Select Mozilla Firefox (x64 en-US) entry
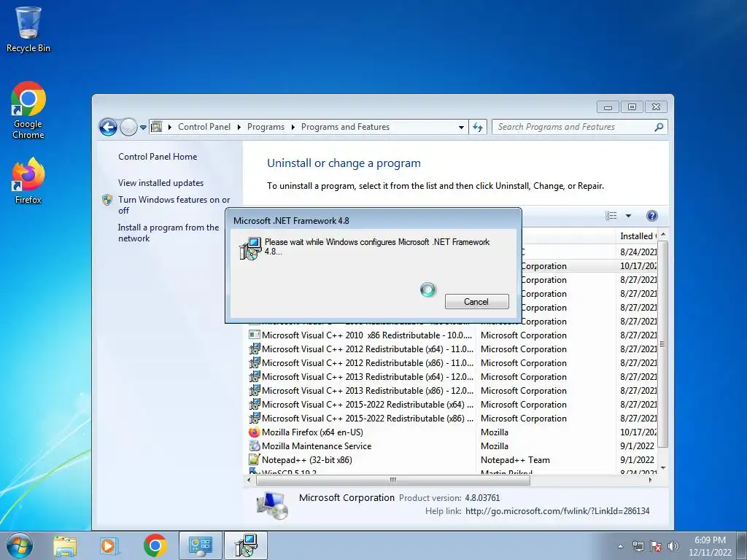This screenshot has height=560, width=747. pyautogui.click(x=452, y=432)
